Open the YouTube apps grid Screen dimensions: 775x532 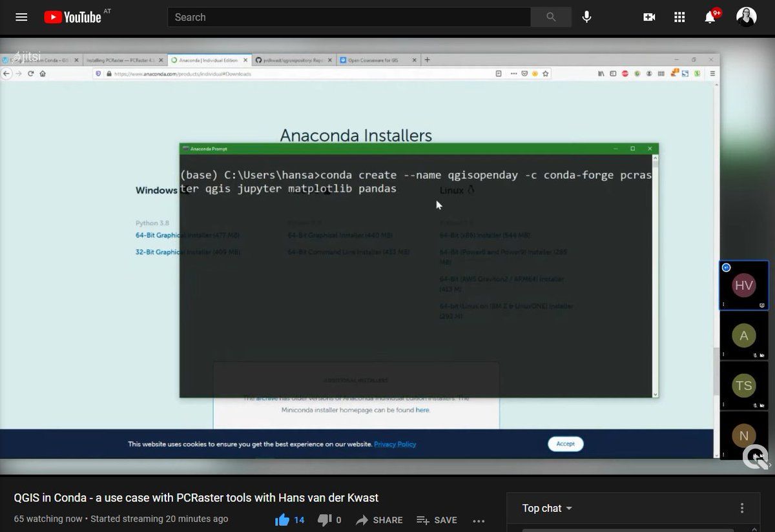[679, 17]
